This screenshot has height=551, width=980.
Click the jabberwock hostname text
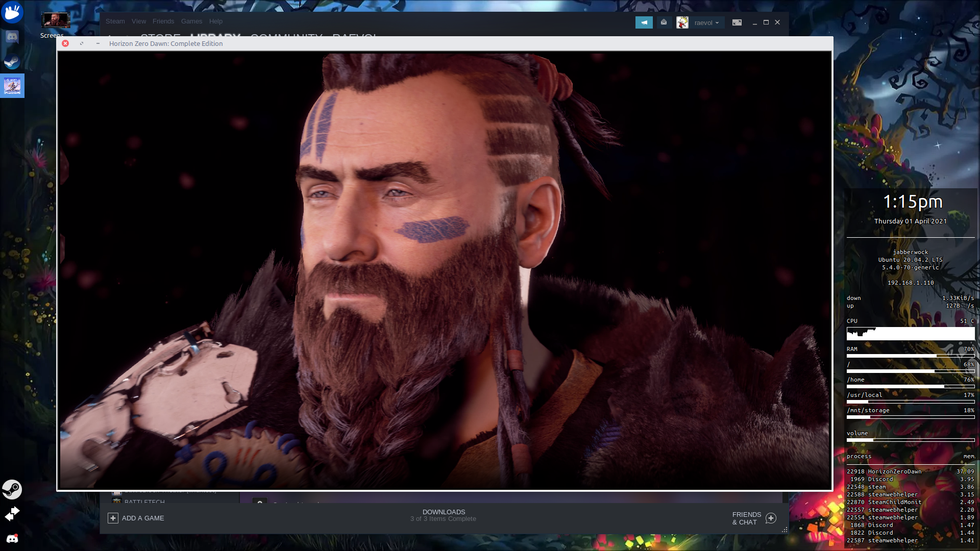(910, 252)
